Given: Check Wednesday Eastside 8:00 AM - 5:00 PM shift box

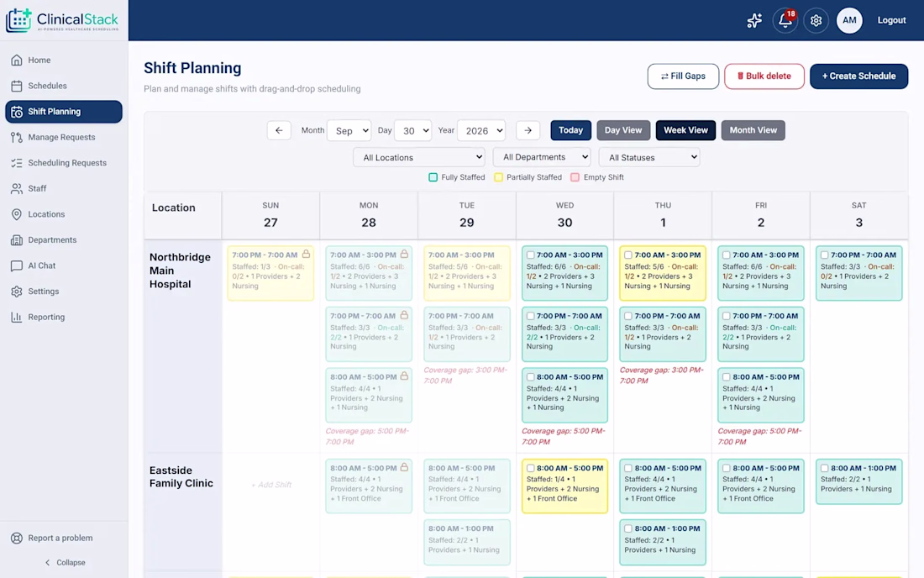Looking at the screenshot, I should click(x=530, y=469).
